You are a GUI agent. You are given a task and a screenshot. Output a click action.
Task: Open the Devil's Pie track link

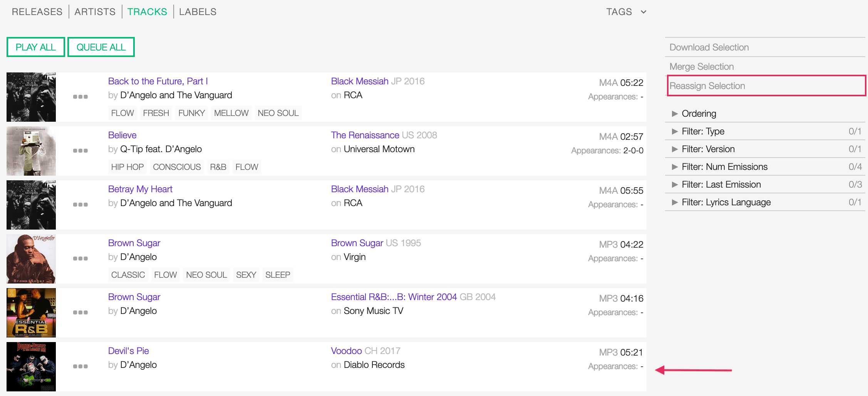coord(128,351)
